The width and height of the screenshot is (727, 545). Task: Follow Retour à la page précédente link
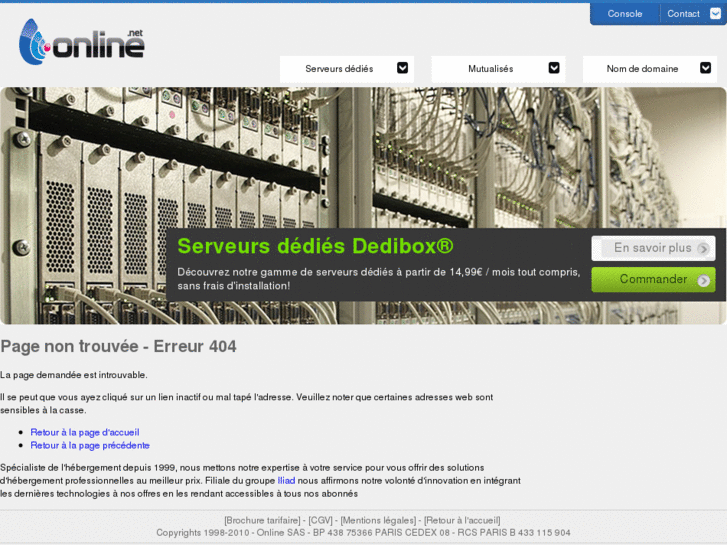[90, 445]
